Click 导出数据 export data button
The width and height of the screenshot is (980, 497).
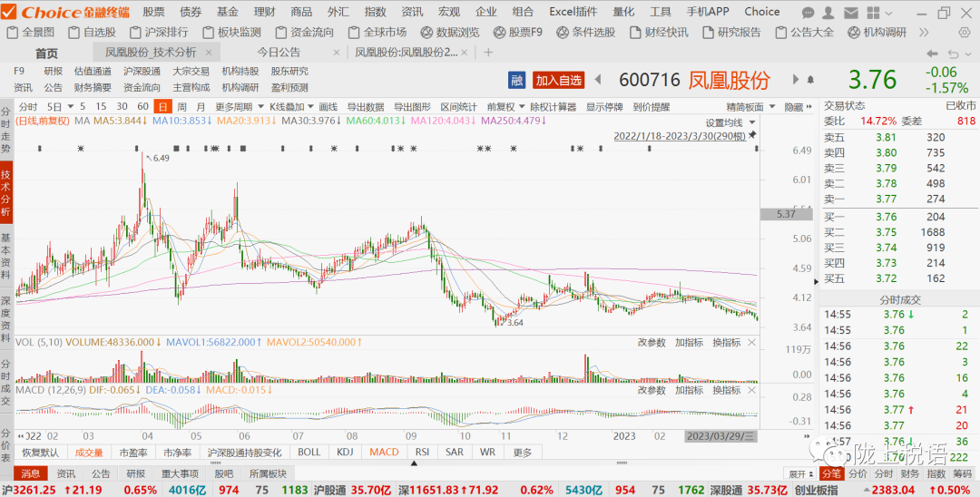click(x=366, y=107)
